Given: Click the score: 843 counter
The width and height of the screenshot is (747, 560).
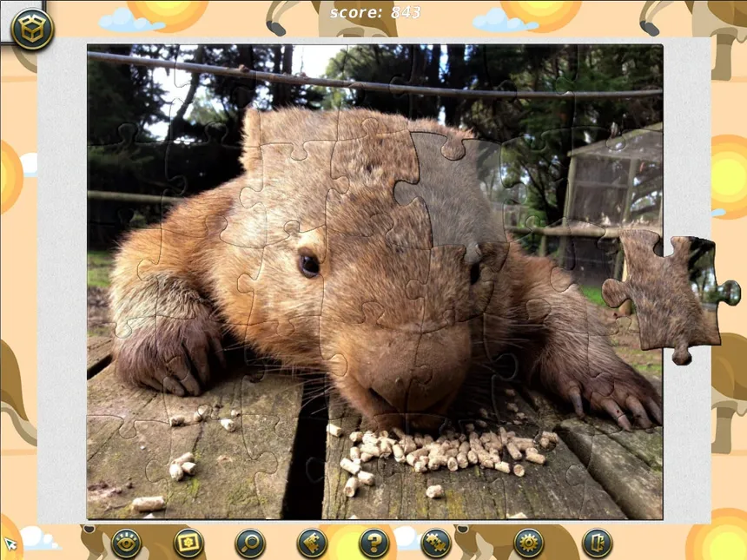Looking at the screenshot, I should pyautogui.click(x=375, y=12).
